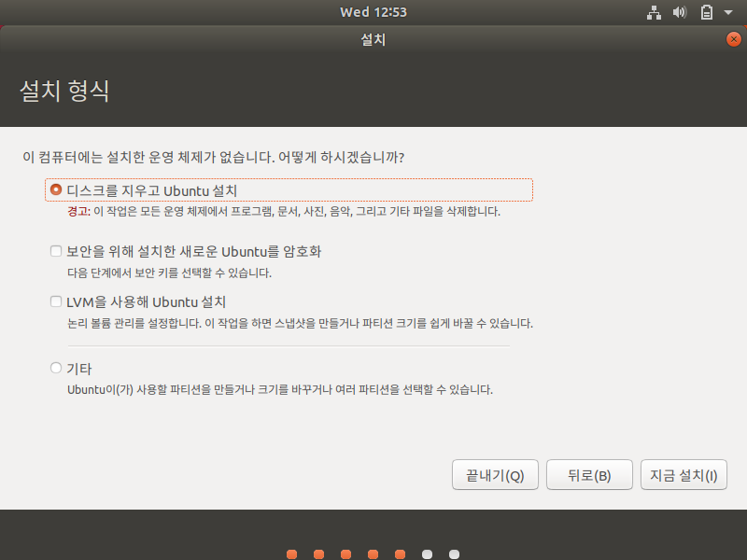This screenshot has height=560, width=747.
Task: Start install with '지금 설치(I)' button
Action: click(684, 475)
